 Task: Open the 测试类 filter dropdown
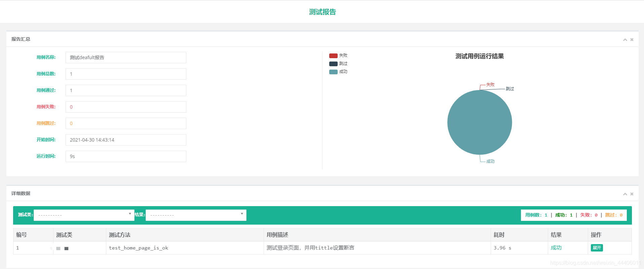(x=84, y=215)
